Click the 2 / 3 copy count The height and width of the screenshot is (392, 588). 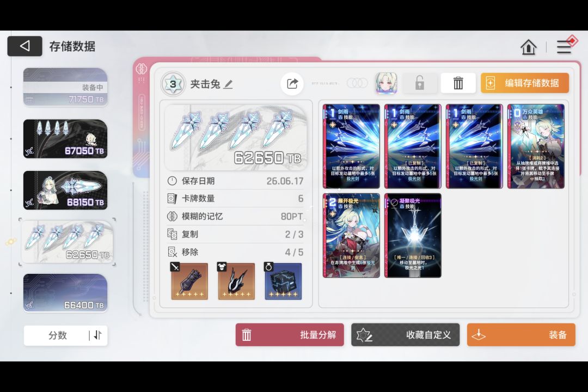(294, 235)
